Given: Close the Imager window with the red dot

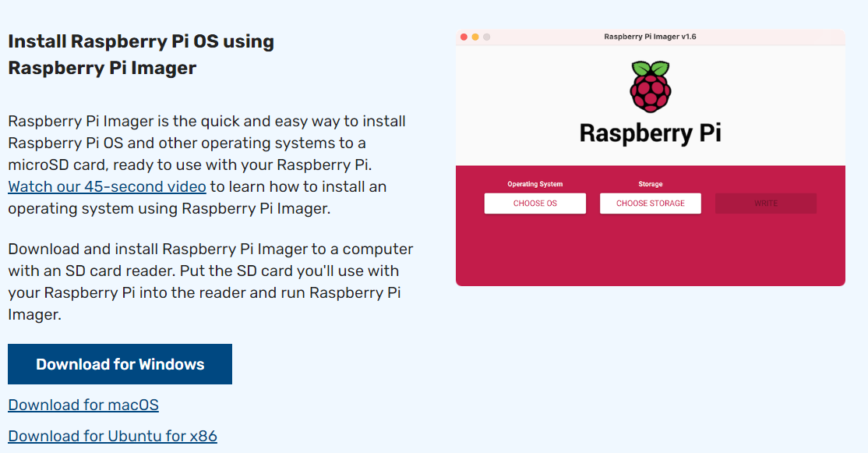Looking at the screenshot, I should [464, 37].
